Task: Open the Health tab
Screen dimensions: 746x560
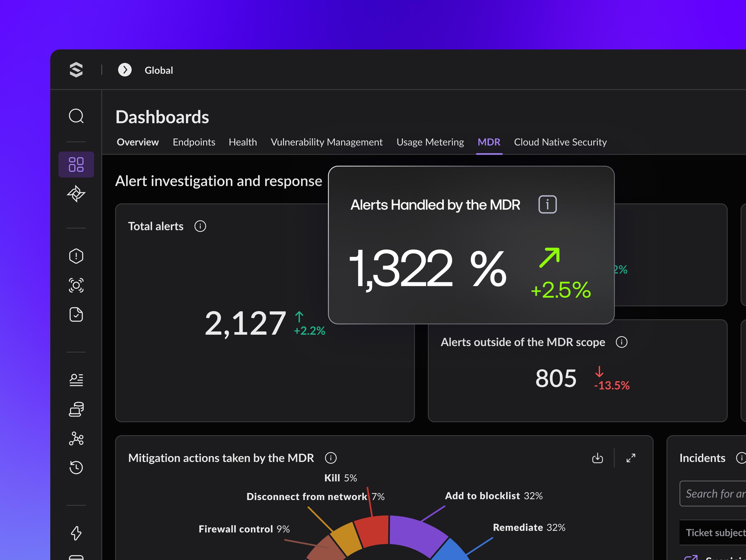Action: (243, 142)
